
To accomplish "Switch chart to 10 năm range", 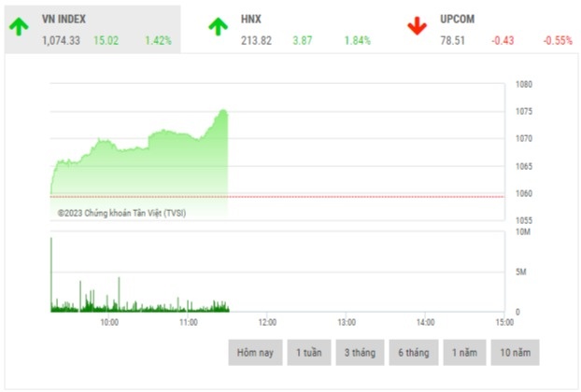I will (517, 352).
